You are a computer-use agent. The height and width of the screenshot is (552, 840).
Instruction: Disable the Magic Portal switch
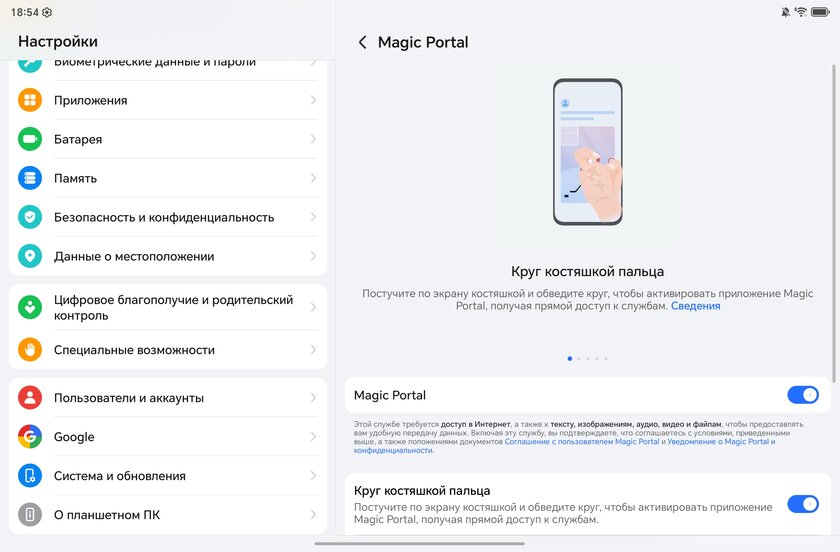tap(802, 396)
